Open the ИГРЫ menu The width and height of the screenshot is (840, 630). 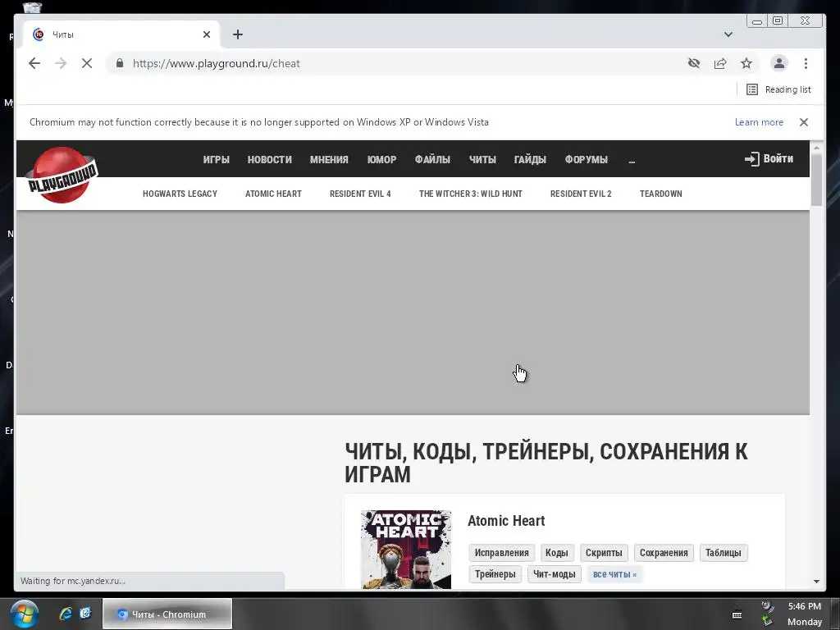(x=216, y=160)
